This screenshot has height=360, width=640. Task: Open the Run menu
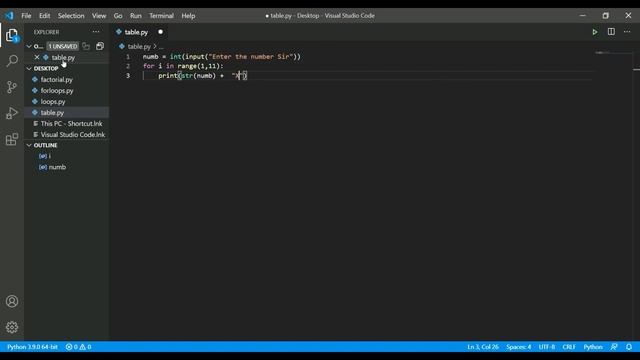[x=136, y=16]
